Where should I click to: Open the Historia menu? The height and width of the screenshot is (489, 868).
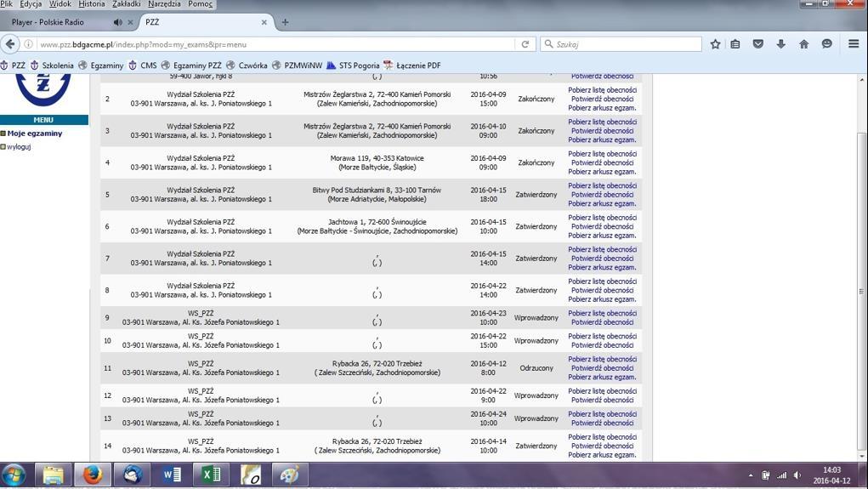(x=91, y=4)
